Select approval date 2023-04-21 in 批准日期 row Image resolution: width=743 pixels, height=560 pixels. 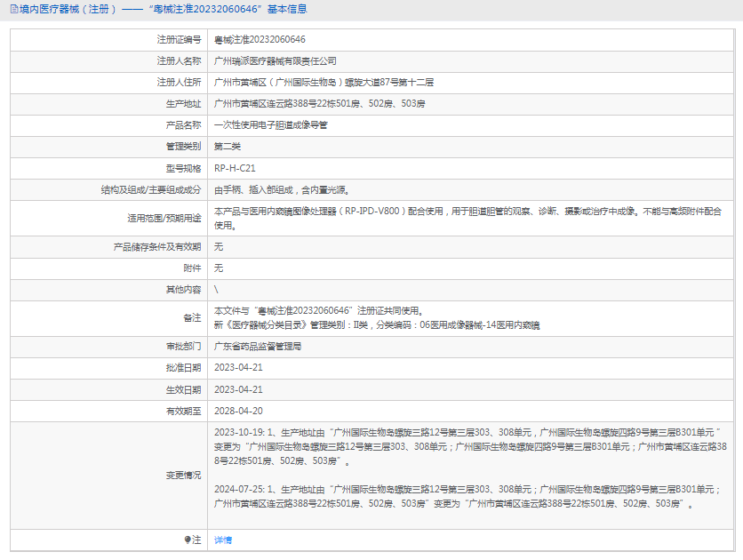click(238, 368)
